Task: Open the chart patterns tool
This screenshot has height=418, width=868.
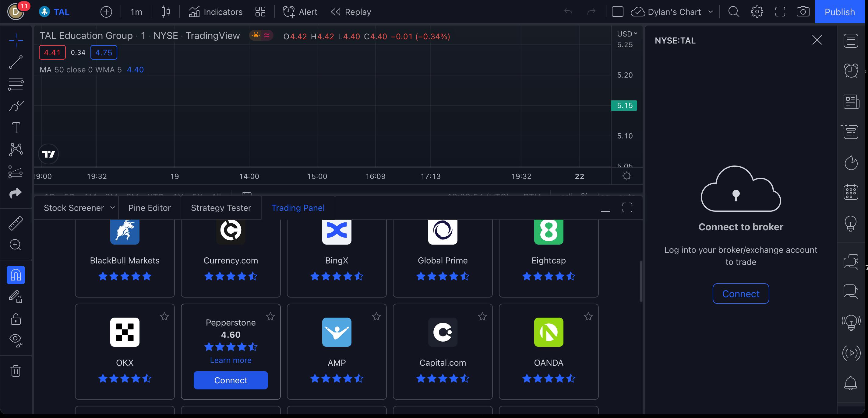Action: pyautogui.click(x=16, y=149)
